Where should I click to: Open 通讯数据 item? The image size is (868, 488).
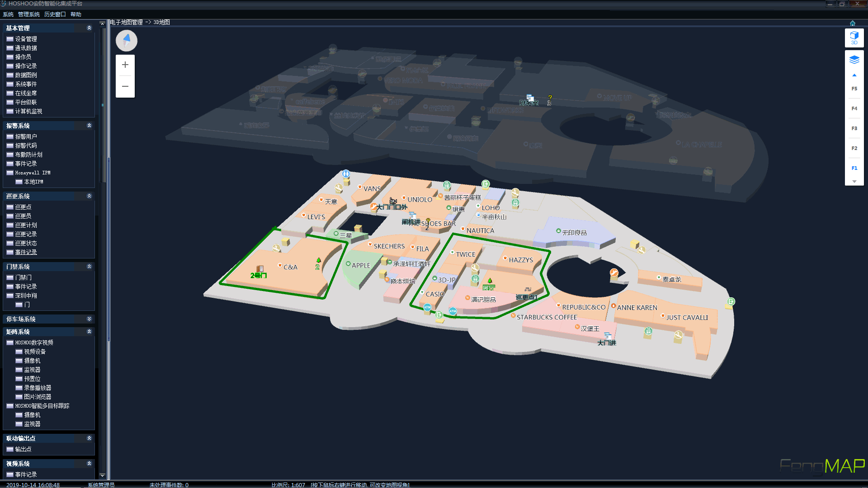click(26, 48)
